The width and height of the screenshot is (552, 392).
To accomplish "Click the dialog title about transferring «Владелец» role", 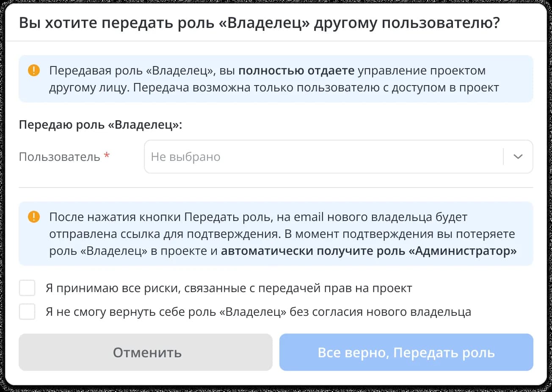I will click(259, 23).
